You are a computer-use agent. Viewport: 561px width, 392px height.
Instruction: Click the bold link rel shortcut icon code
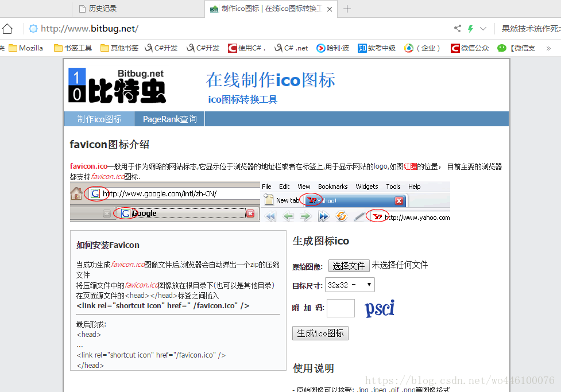[163, 305]
